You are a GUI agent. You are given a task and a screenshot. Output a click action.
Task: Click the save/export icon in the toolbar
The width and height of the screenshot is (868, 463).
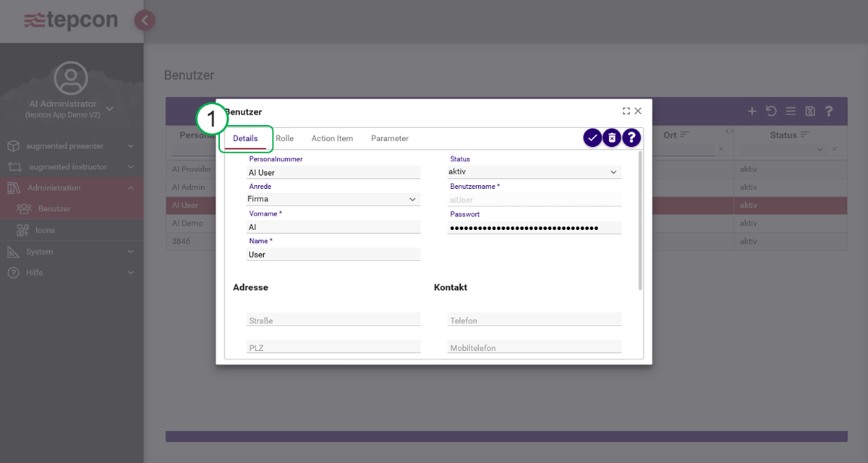pyautogui.click(x=809, y=111)
